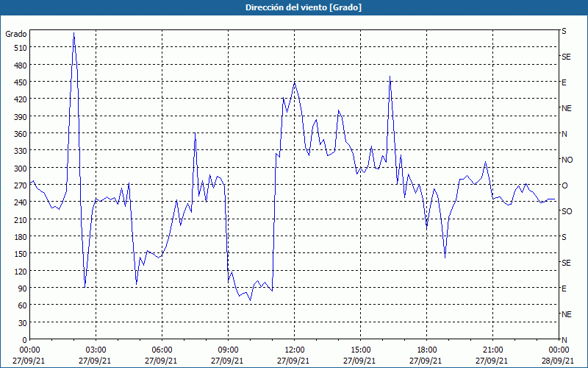The height and width of the screenshot is (368, 588).
Task: Click the N compass label level with 360
Action: pos(564,134)
